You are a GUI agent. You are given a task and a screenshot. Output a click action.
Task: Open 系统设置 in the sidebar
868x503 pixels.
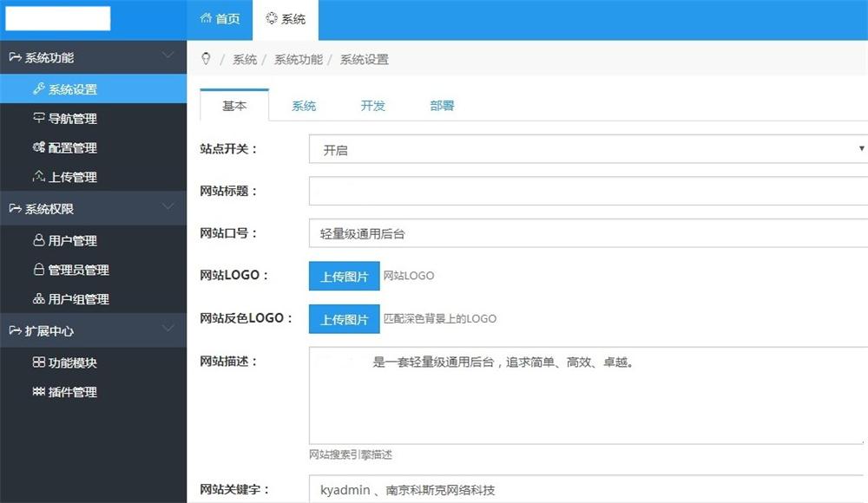93,89
